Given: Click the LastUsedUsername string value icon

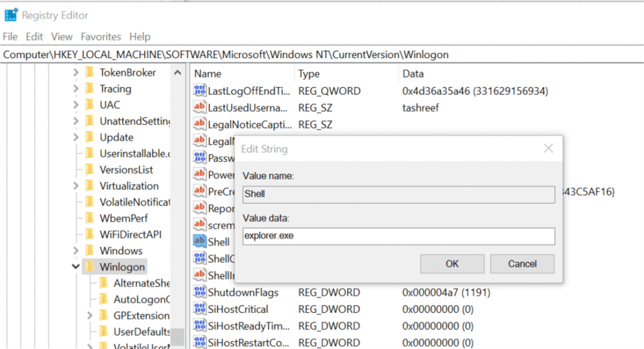Looking at the screenshot, I should click(x=200, y=108).
